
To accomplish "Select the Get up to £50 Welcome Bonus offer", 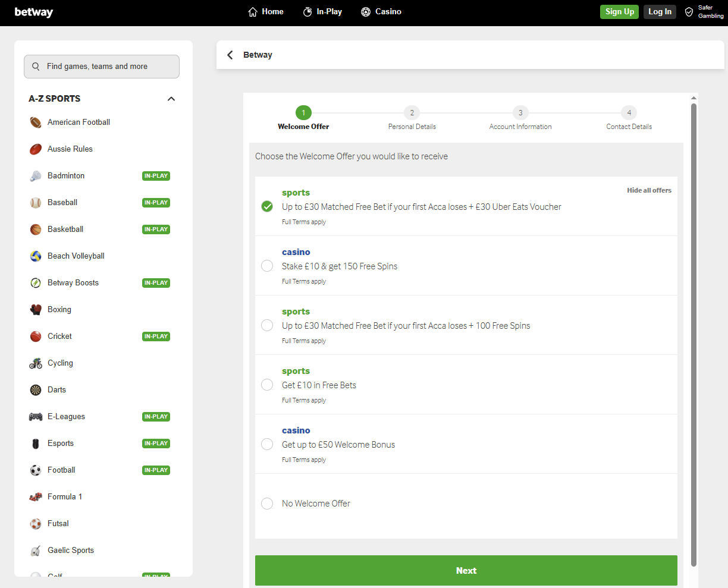I will point(267,444).
